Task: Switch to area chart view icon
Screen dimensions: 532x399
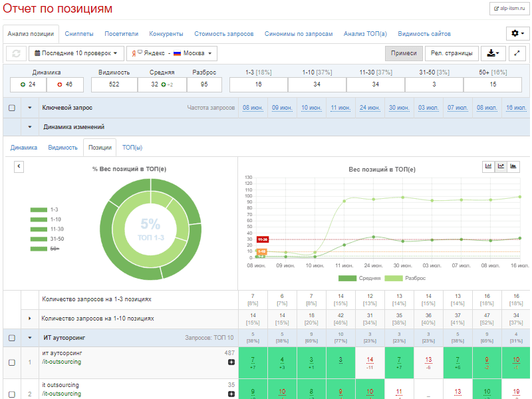Action: point(513,166)
